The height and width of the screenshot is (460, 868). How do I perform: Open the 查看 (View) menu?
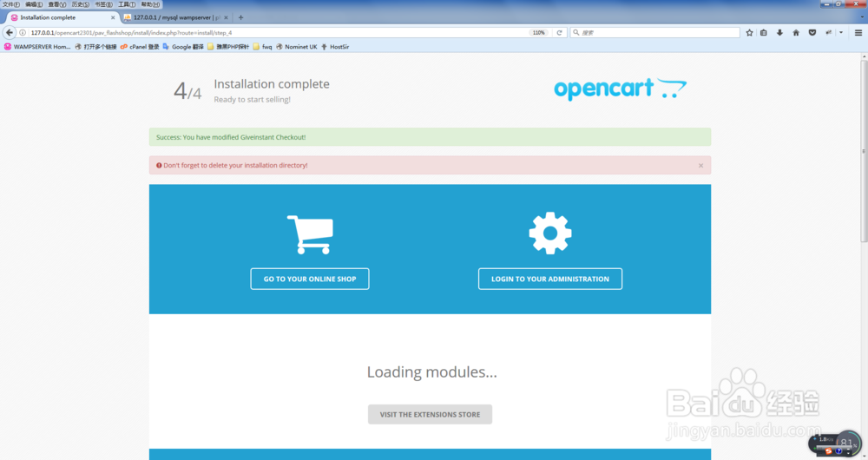pos(57,4)
